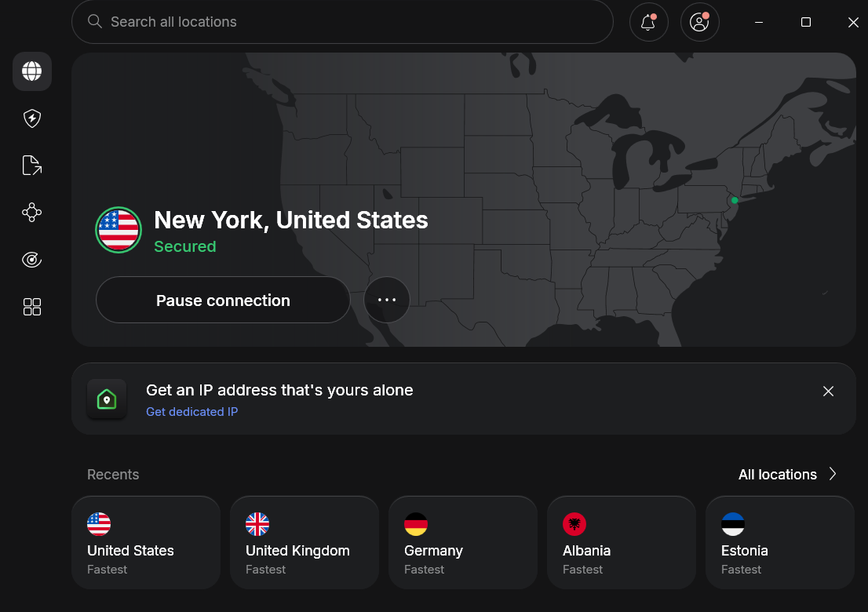Click the dedicated IP house icon

point(107,399)
